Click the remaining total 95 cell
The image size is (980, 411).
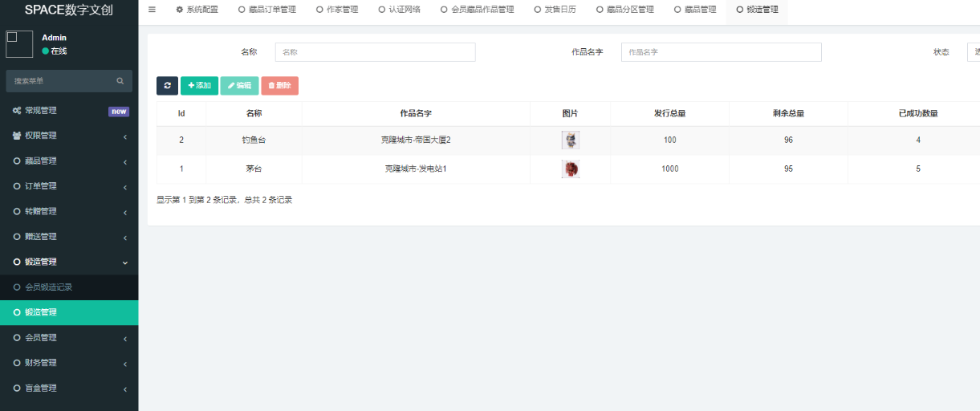(788, 169)
